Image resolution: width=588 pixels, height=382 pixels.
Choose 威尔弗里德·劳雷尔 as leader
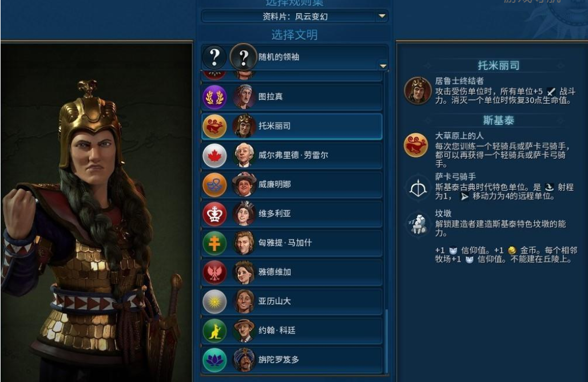pyautogui.click(x=292, y=156)
